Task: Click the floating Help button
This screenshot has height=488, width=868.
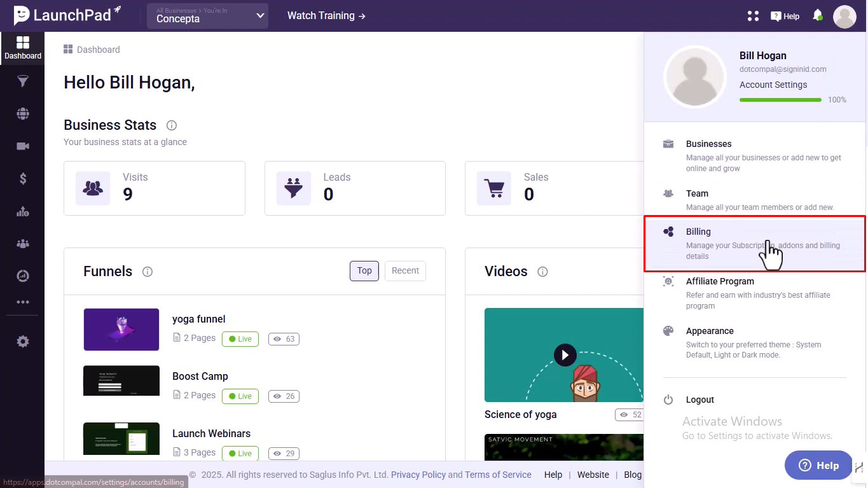Action: click(818, 465)
